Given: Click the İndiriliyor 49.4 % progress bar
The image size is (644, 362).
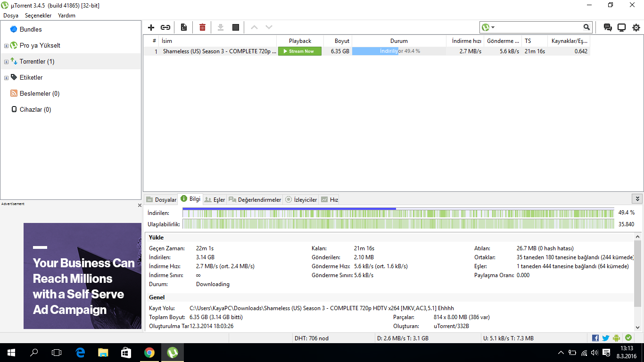Looking at the screenshot, I should [x=399, y=51].
